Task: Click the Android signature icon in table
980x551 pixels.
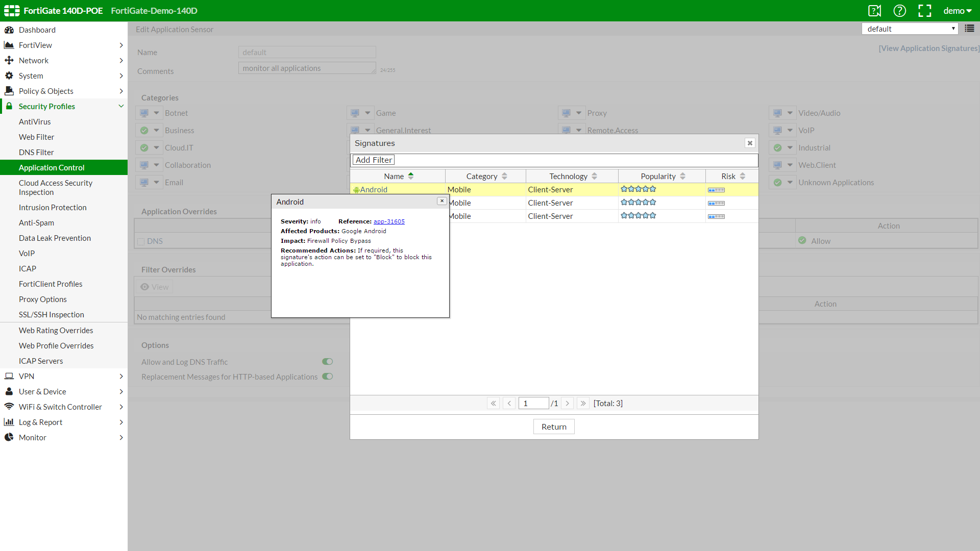Action: [x=356, y=190]
